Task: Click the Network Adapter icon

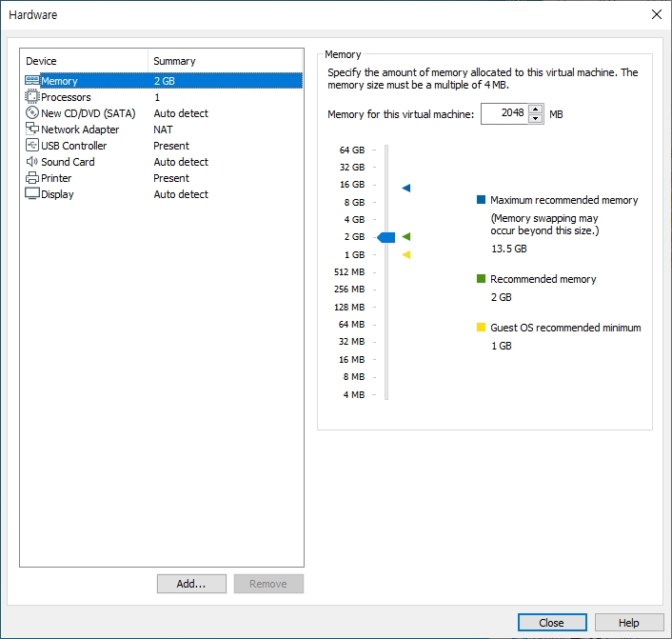Action: click(32, 129)
